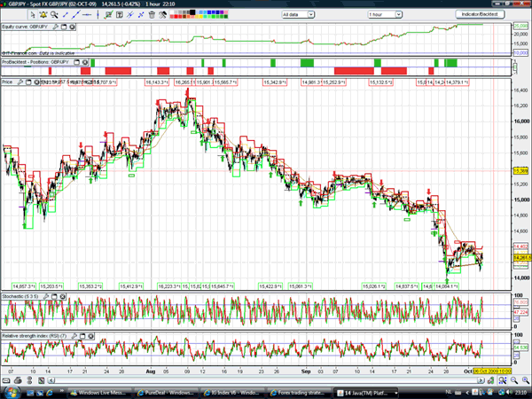Select the cursor pointer tool

coord(33,14)
